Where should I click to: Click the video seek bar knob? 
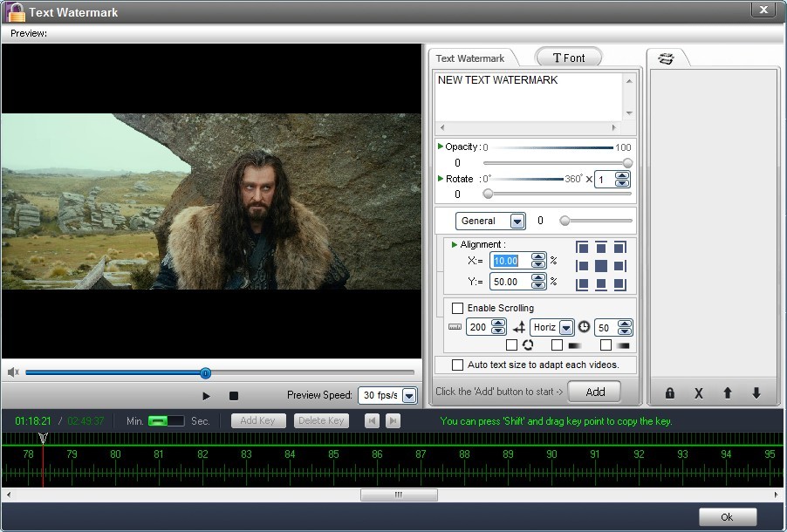click(205, 373)
